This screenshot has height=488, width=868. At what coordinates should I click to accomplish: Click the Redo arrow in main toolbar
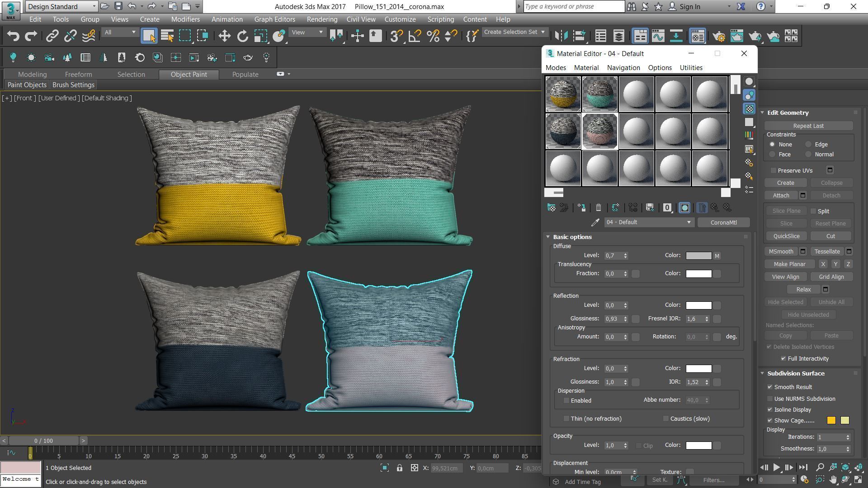(x=31, y=36)
